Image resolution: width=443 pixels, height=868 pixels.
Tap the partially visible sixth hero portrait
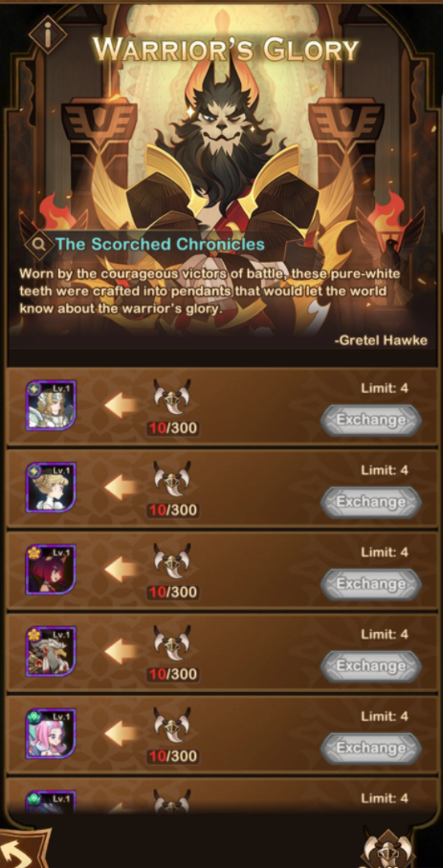point(51,802)
